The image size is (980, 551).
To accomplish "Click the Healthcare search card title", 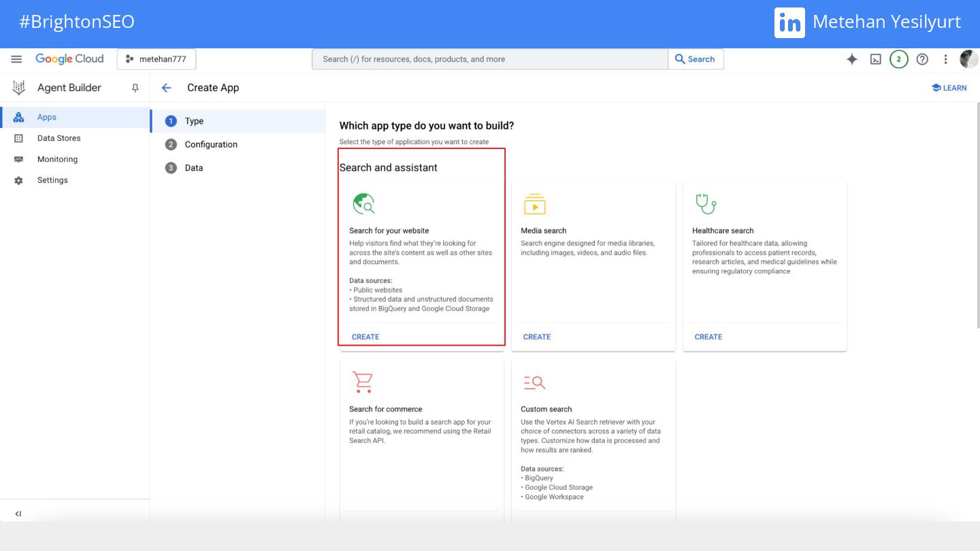I will tap(723, 231).
